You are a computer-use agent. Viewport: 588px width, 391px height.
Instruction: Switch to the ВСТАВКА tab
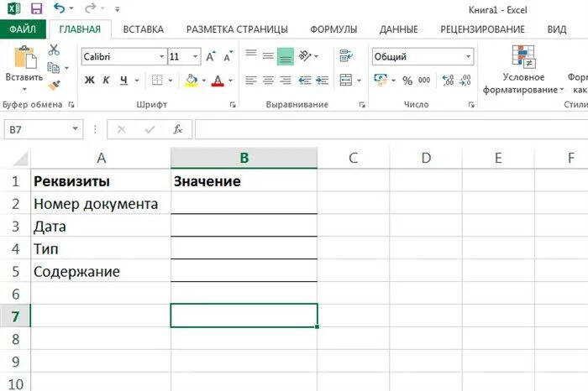[144, 29]
